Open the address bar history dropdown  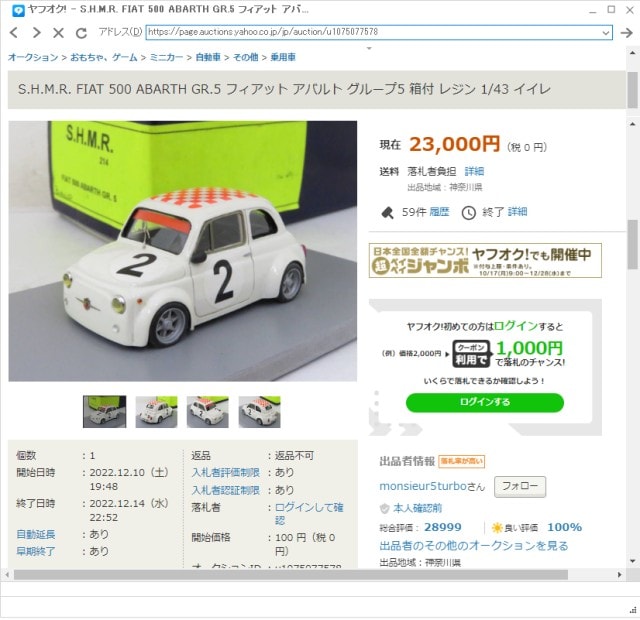[606, 33]
